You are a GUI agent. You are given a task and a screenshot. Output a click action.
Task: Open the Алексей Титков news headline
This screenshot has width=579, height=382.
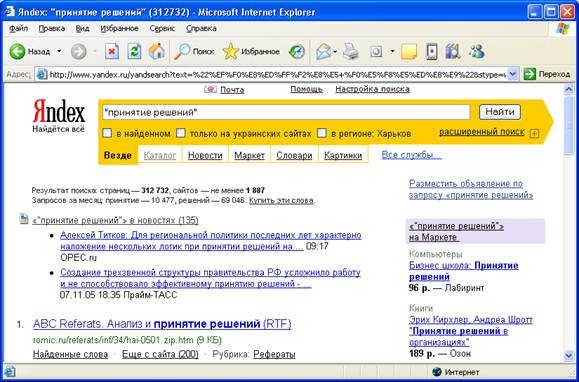pyautogui.click(x=210, y=241)
